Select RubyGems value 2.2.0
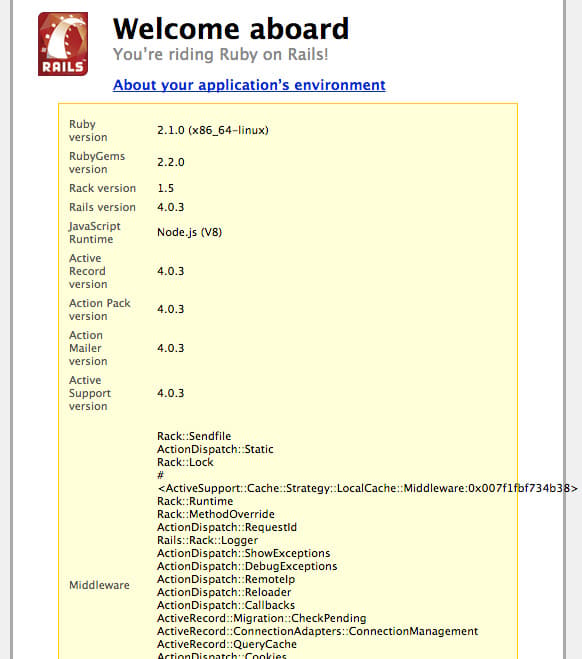 171,162
